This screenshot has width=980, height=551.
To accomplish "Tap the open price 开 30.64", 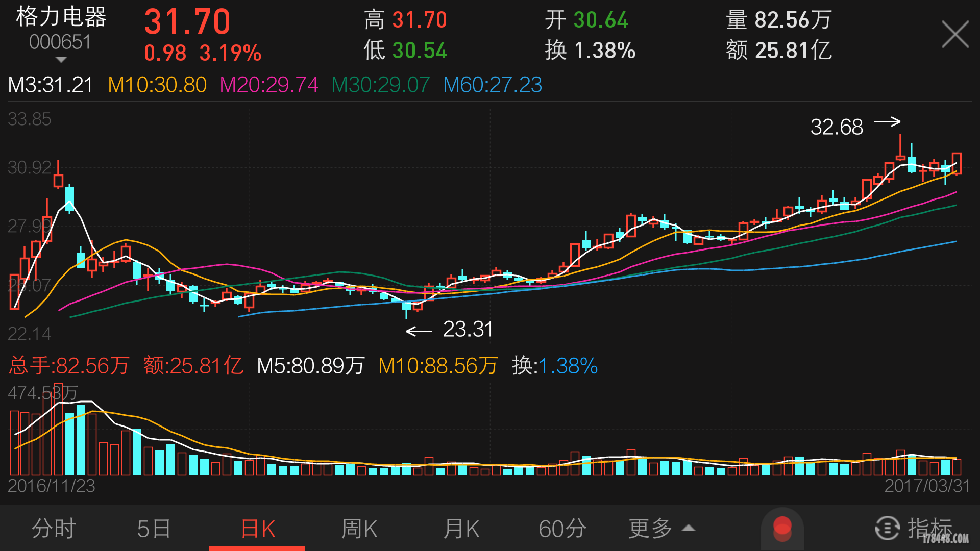I will tap(586, 20).
